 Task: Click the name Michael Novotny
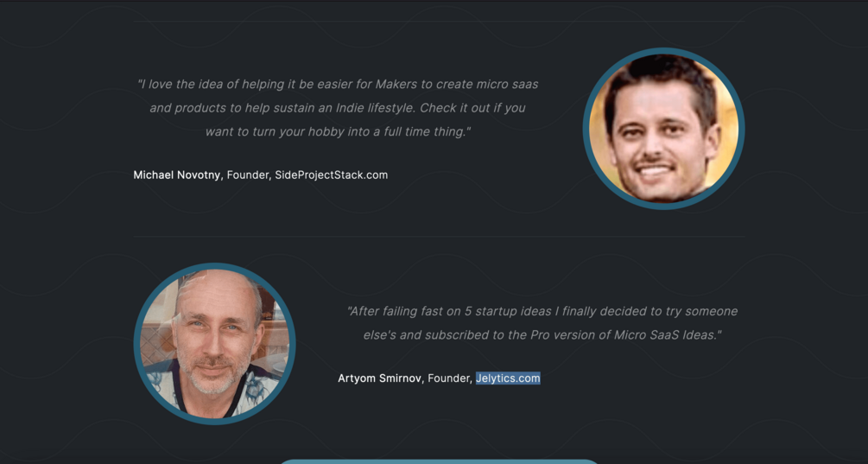176,175
